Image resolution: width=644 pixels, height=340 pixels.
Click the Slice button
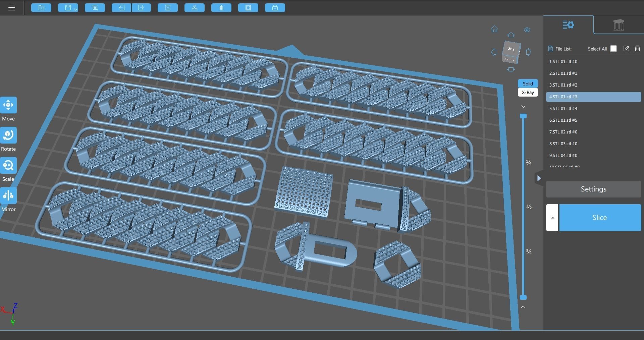[x=600, y=218]
